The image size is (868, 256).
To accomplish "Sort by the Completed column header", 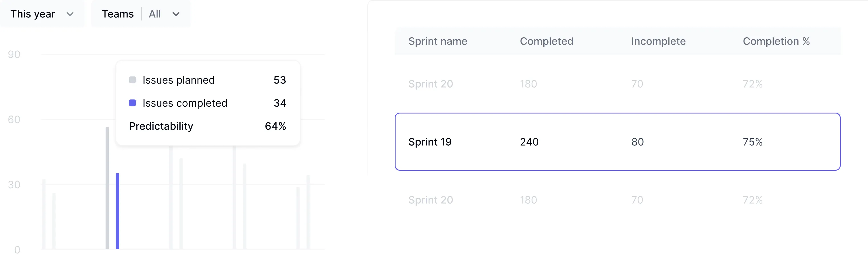I will click(546, 41).
